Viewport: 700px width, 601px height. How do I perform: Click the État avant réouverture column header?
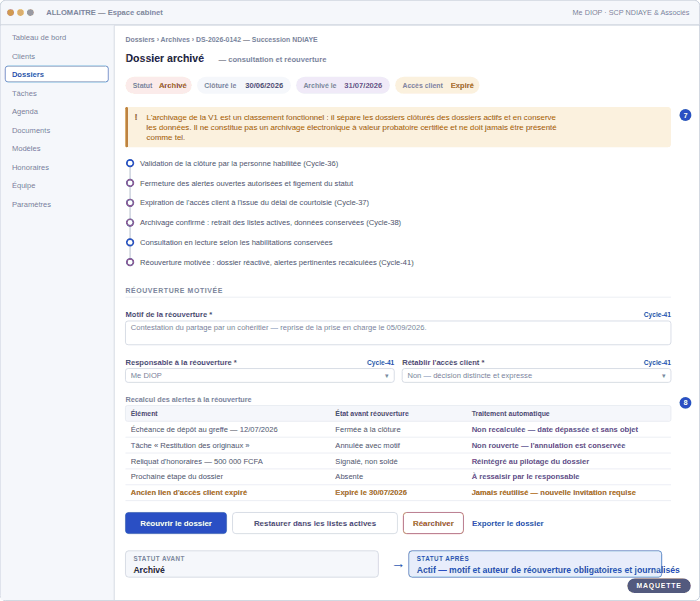(x=372, y=414)
